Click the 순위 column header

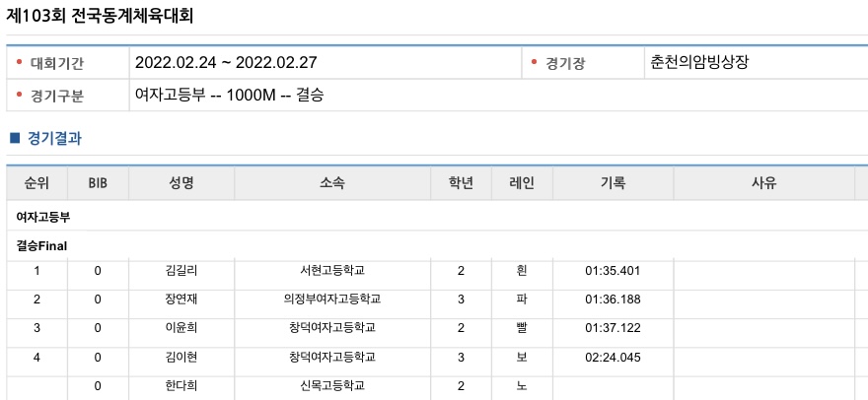click(x=36, y=183)
